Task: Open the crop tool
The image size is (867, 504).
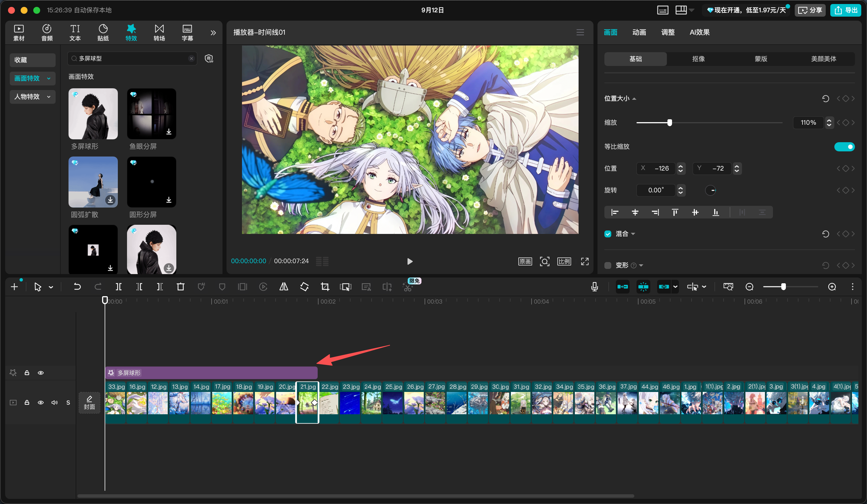Action: pos(325,287)
